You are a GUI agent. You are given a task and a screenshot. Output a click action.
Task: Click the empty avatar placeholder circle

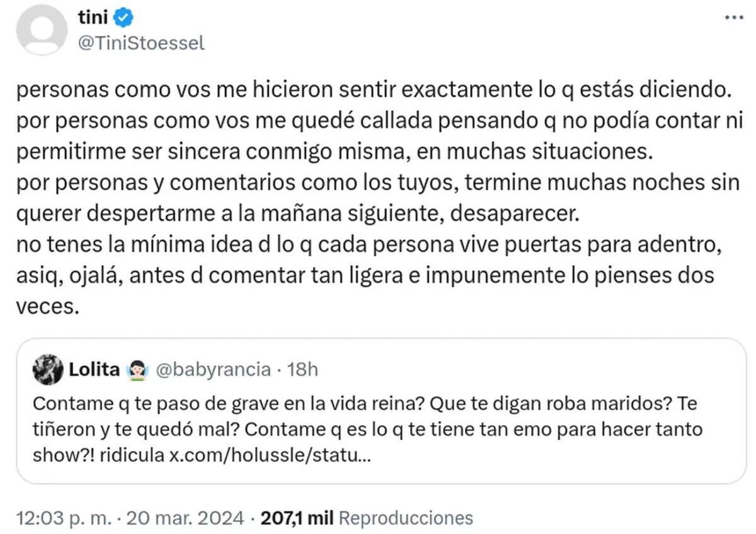coord(41,30)
